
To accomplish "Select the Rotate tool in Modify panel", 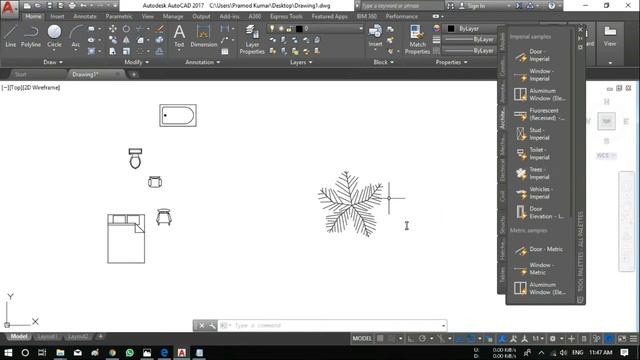I will click(x=126, y=29).
